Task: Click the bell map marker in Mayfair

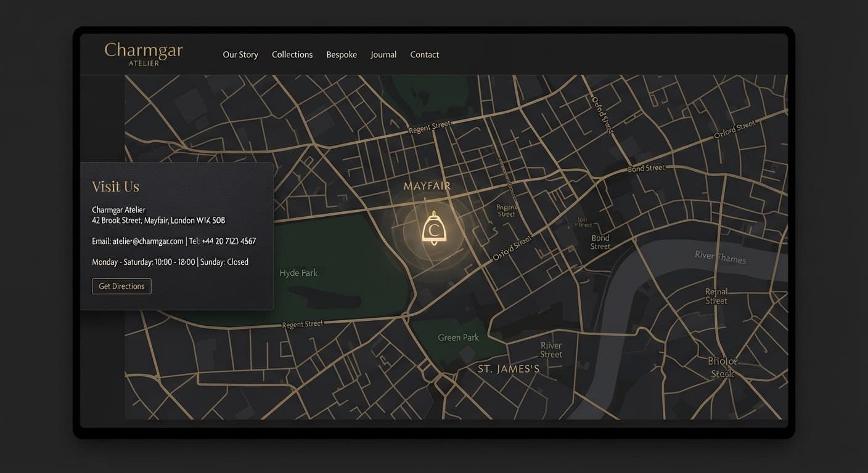Action: tap(433, 229)
